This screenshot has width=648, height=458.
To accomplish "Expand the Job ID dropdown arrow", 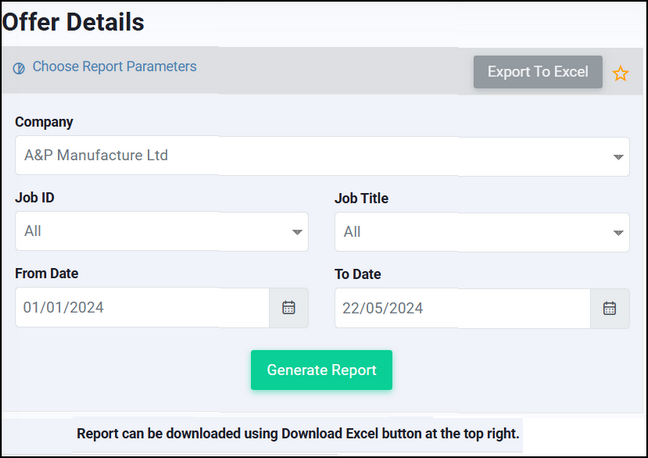I will click(297, 232).
